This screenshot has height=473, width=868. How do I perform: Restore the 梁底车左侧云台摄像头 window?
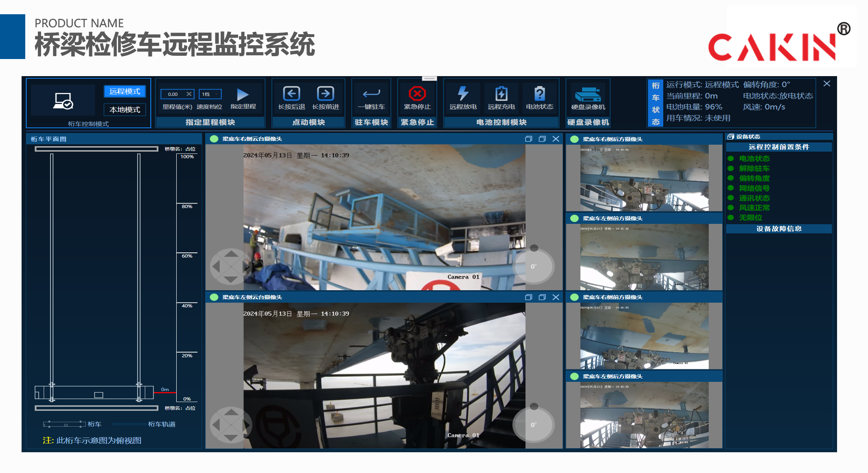(x=528, y=297)
